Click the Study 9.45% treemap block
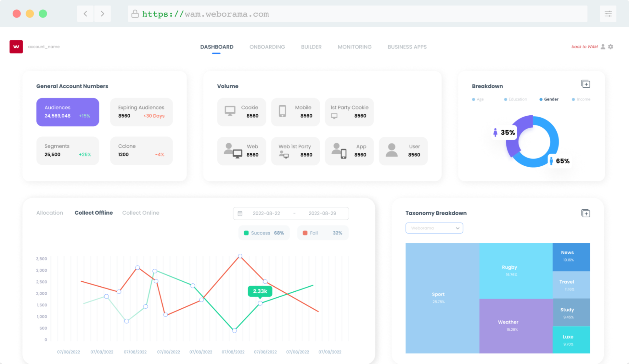 point(571,312)
